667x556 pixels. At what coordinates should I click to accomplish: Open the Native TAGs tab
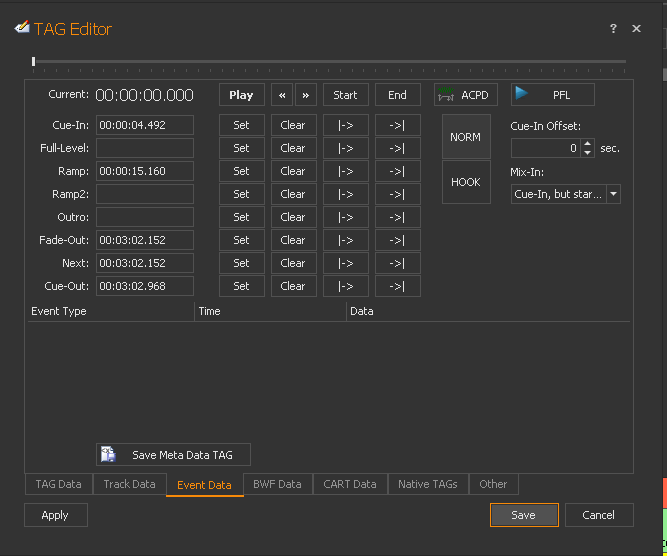point(428,484)
